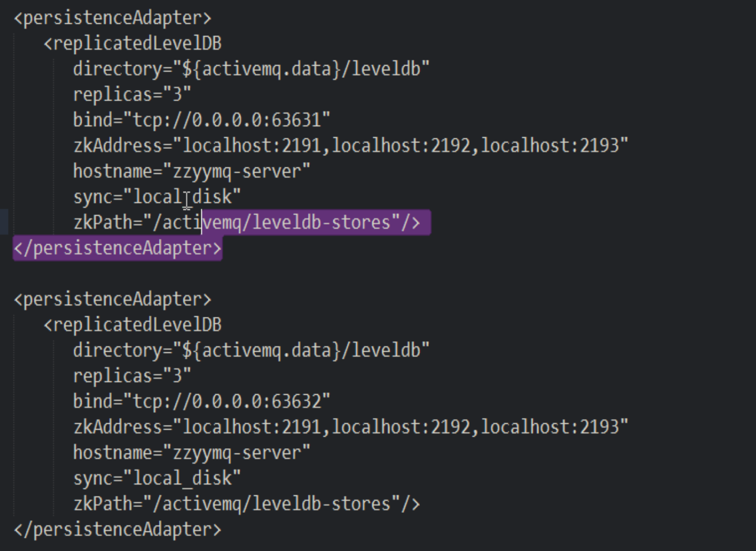
Task: Click hostname="zzyymq-server" in the 63631 block
Action: pyautogui.click(x=191, y=171)
